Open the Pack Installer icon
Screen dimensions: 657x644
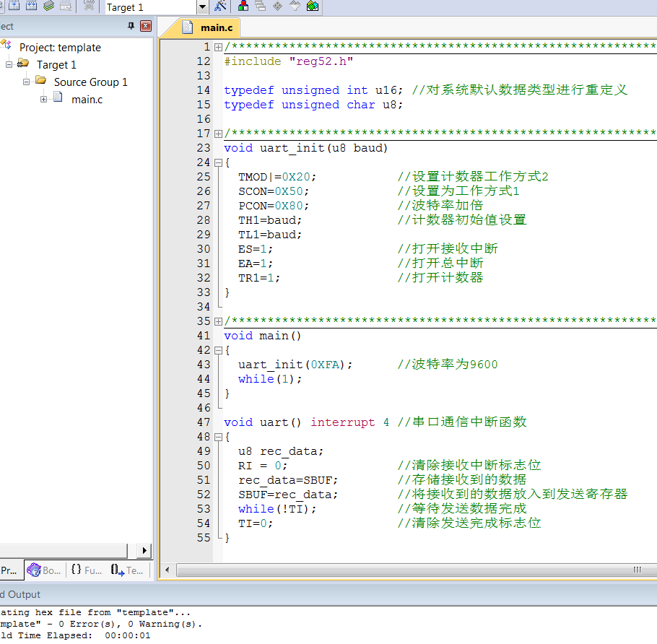pyautogui.click(x=313, y=6)
